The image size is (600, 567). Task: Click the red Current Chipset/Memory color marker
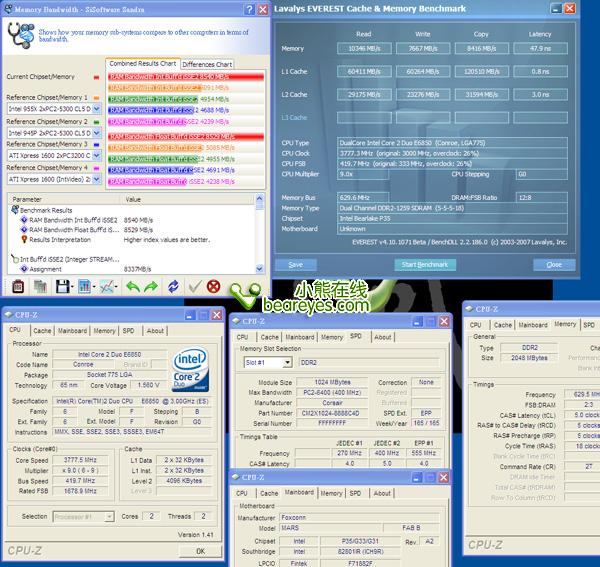click(96, 78)
